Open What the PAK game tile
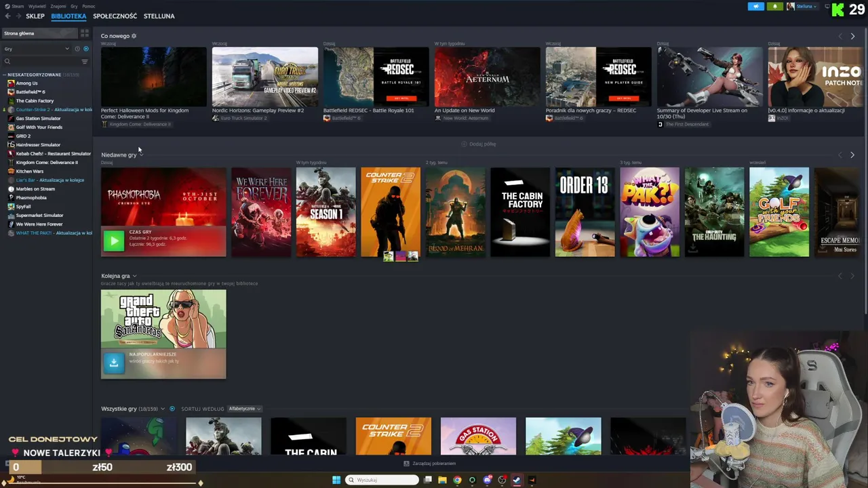 click(x=650, y=212)
